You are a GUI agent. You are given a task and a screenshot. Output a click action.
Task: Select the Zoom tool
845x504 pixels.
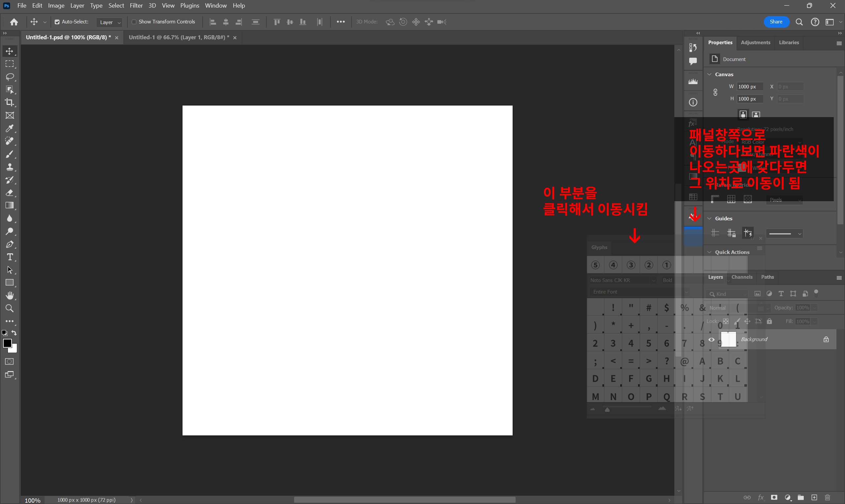[10, 308]
